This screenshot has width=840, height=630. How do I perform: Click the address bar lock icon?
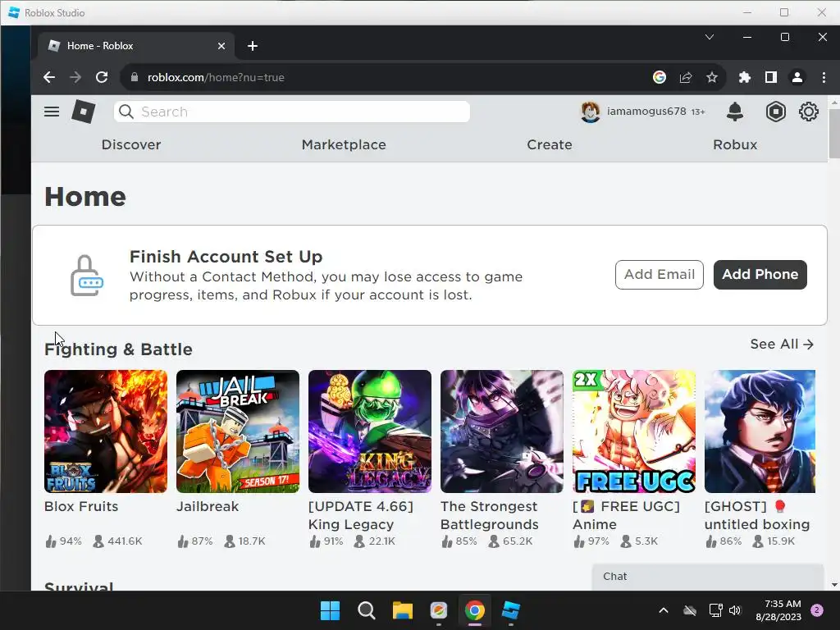(x=135, y=77)
